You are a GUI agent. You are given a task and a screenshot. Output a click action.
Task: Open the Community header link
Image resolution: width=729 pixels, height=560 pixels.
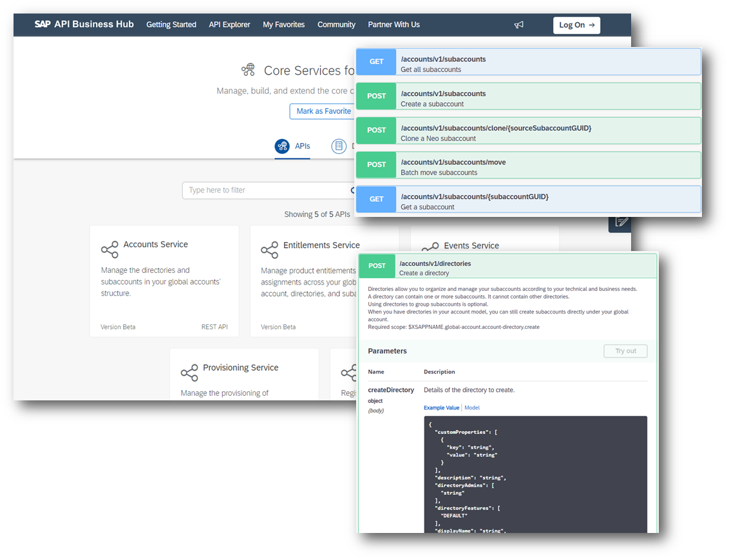pos(336,24)
